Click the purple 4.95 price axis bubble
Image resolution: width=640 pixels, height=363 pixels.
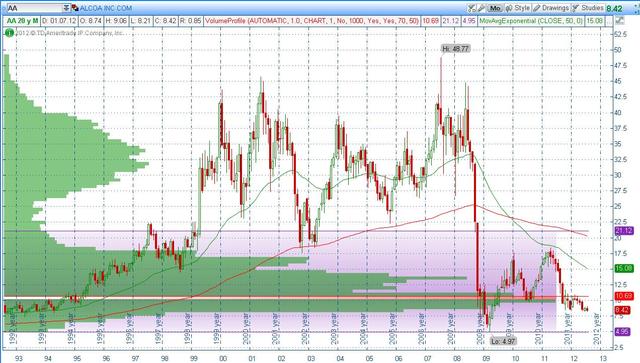pyautogui.click(x=622, y=331)
